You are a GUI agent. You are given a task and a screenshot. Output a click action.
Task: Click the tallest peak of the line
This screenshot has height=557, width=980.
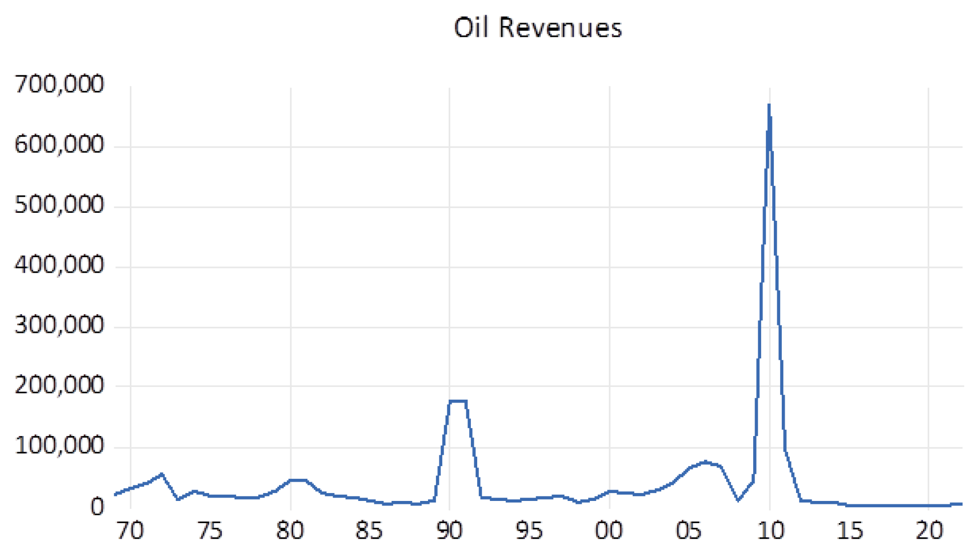(769, 107)
